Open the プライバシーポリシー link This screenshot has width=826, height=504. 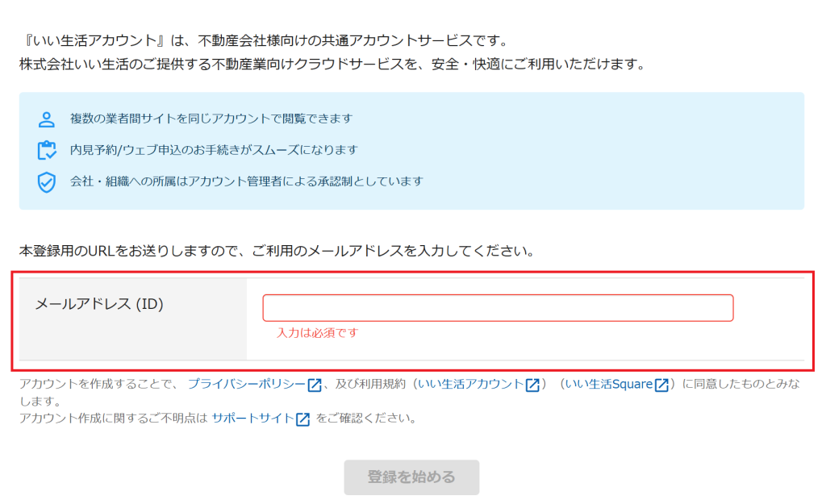point(247,385)
